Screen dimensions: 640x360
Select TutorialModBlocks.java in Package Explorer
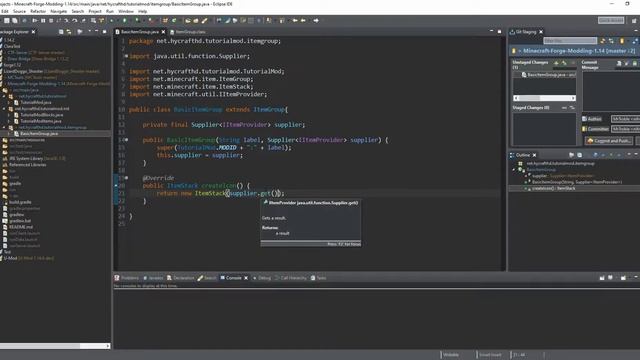[41, 115]
